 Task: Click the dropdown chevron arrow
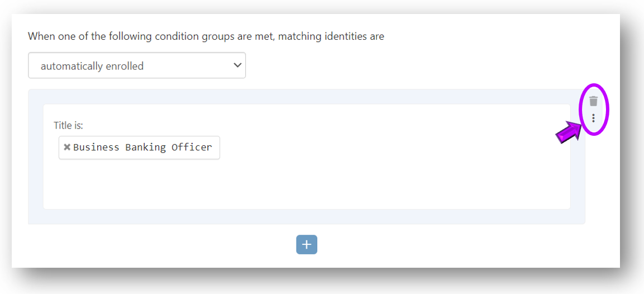pos(237,65)
